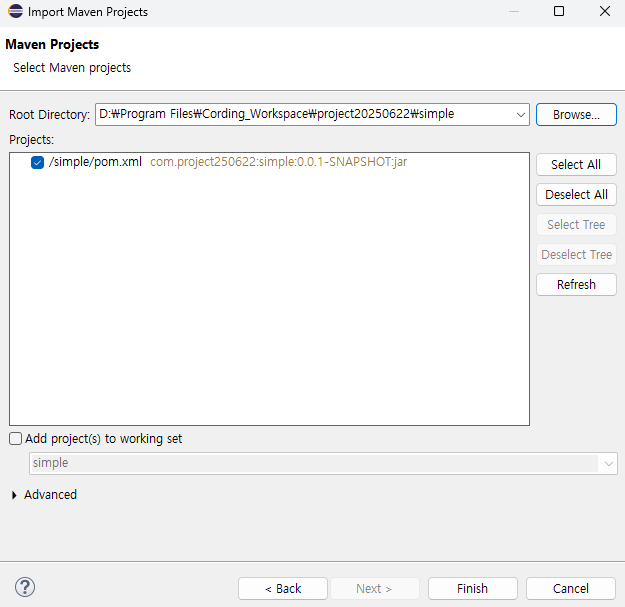Click the com.project250622:simple:0.0.1-SNAPSHOT:jar text
The width and height of the screenshot is (625, 607).
278,162
